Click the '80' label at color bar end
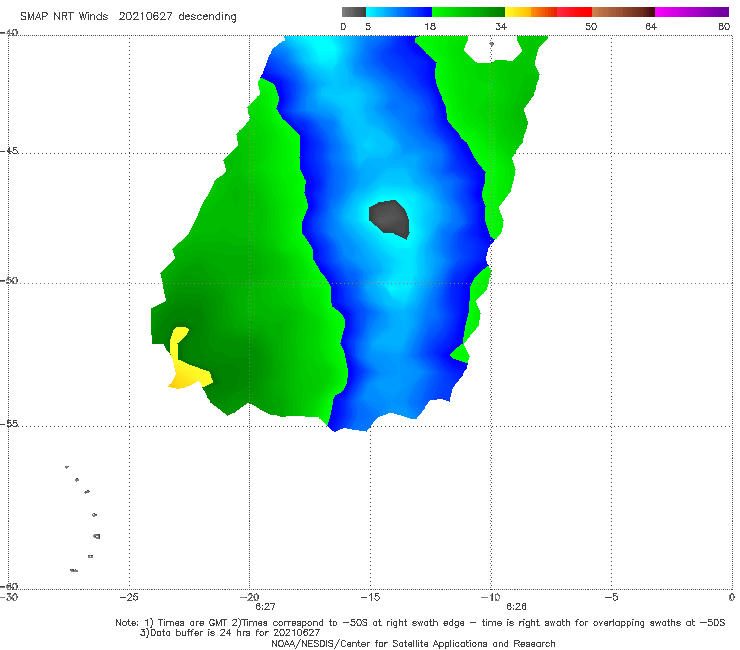Screen dimensions: 740x650 click(x=724, y=27)
